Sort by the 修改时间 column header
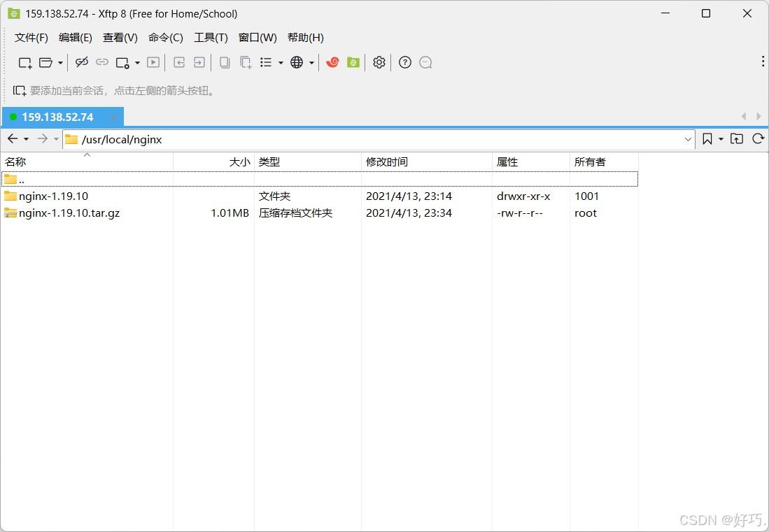The height and width of the screenshot is (532, 769). [x=427, y=161]
